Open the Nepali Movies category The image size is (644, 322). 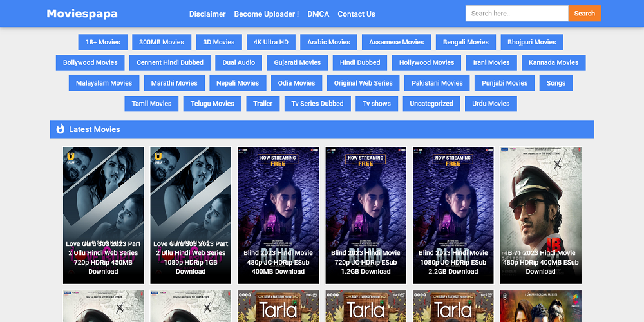238,83
